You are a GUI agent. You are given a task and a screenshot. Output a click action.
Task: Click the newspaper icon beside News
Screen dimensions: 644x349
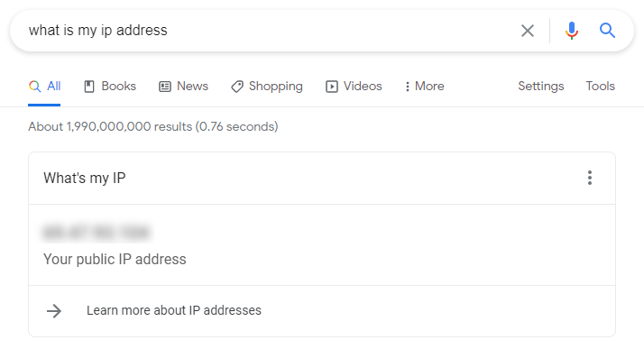click(165, 87)
